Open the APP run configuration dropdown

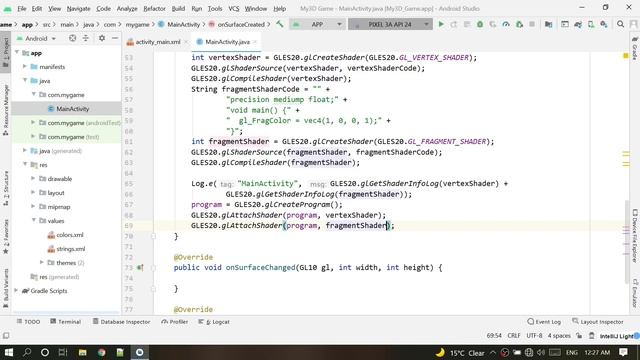(x=317, y=24)
